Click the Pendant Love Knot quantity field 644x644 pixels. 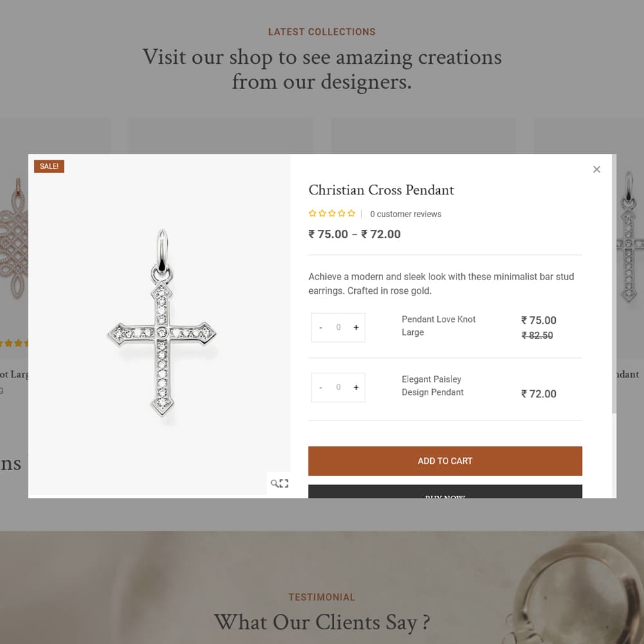339,327
